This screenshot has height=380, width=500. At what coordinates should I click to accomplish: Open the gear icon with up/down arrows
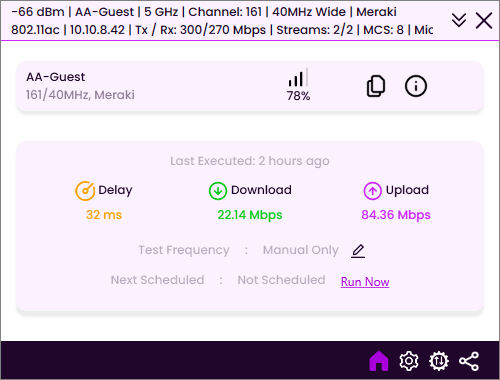click(439, 361)
